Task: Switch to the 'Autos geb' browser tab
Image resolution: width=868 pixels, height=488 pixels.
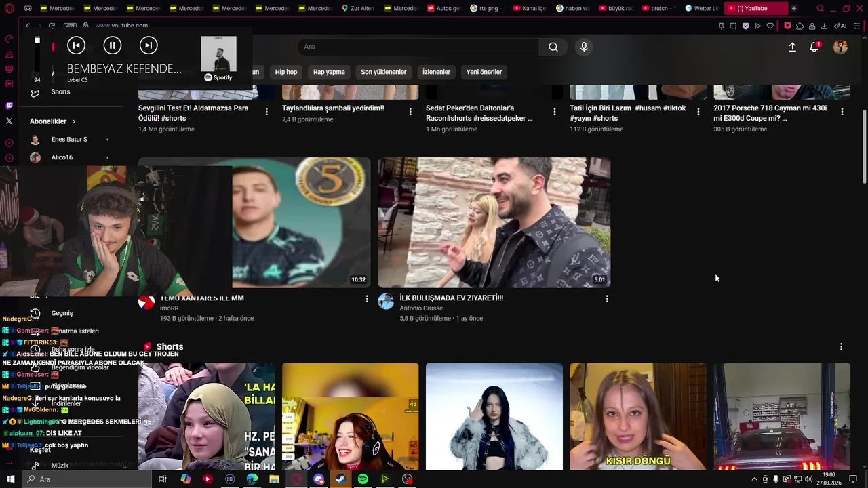Action: pos(445,8)
